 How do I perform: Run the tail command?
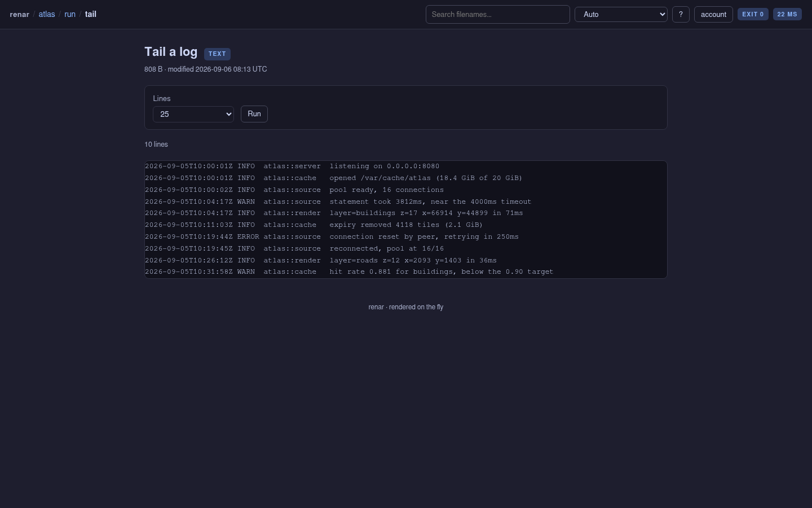coord(254,114)
